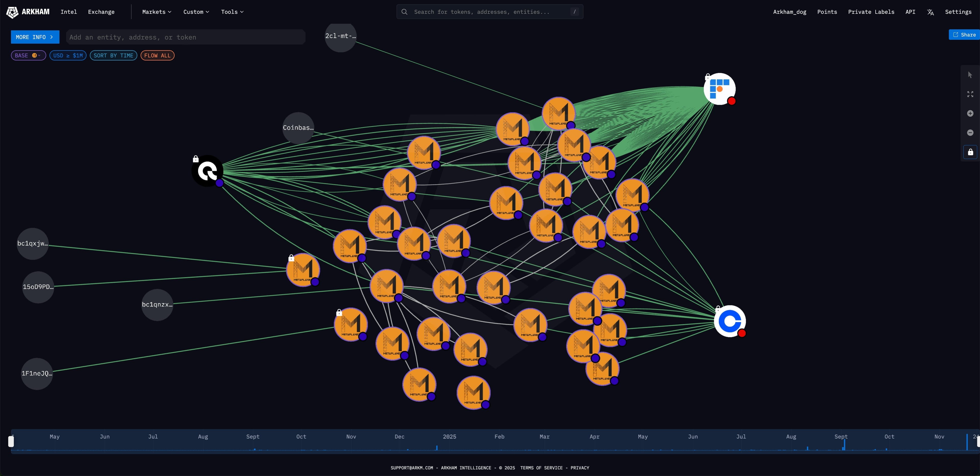Click the Share button
Screen dimensions: 980x476
964,35
